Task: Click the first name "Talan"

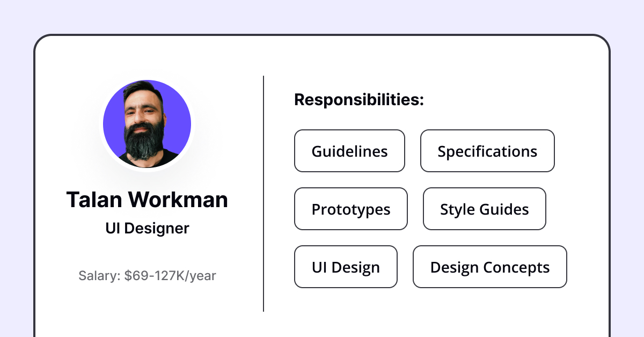Action: tap(94, 200)
